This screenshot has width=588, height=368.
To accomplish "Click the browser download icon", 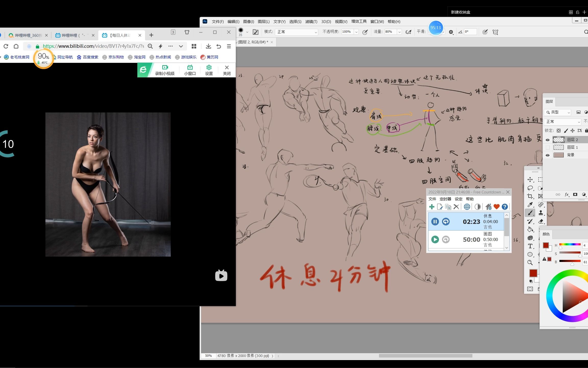I will click(208, 46).
